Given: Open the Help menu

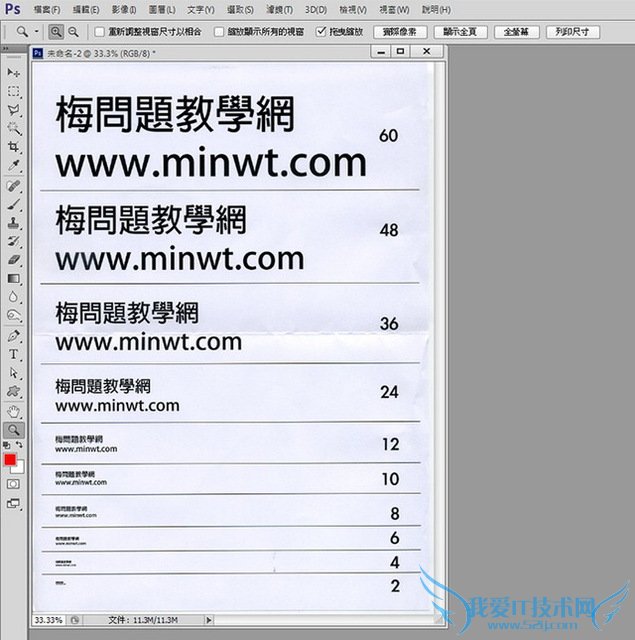Looking at the screenshot, I should coord(436,10).
